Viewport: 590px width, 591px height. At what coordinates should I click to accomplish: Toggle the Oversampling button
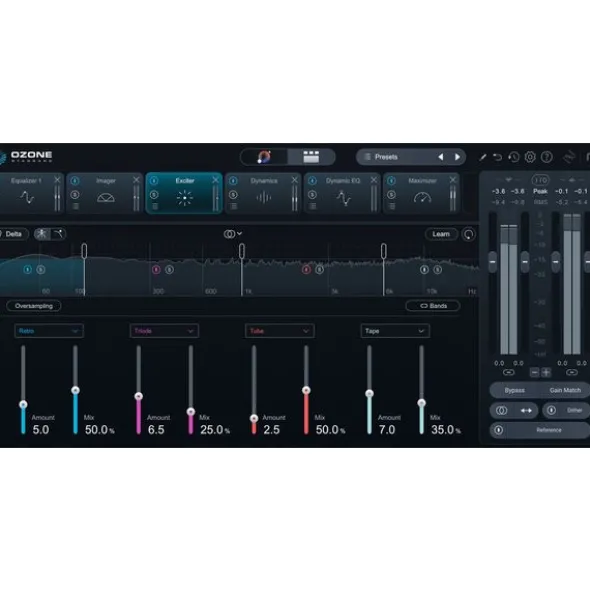[x=34, y=306]
